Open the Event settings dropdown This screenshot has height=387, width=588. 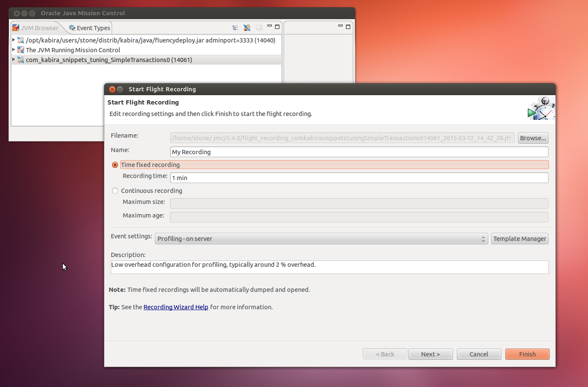(321, 239)
